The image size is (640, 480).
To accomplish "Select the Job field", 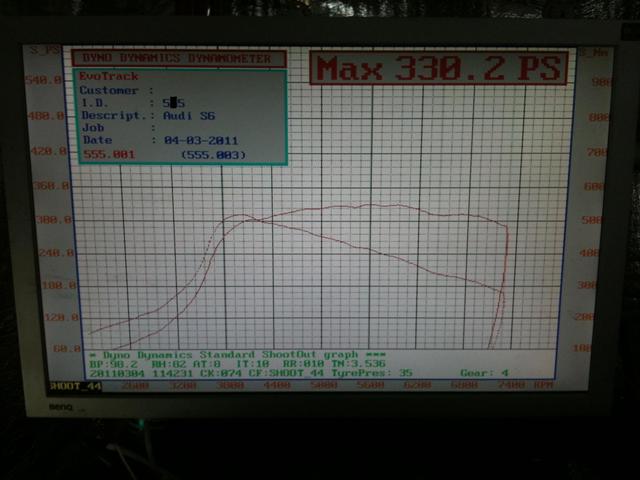I will click(x=119, y=128).
